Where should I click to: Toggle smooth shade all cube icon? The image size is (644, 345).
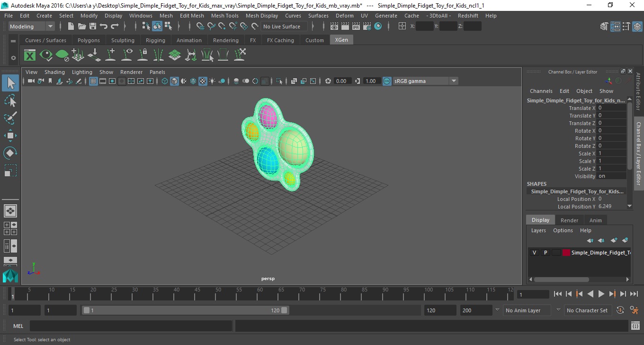[174, 81]
